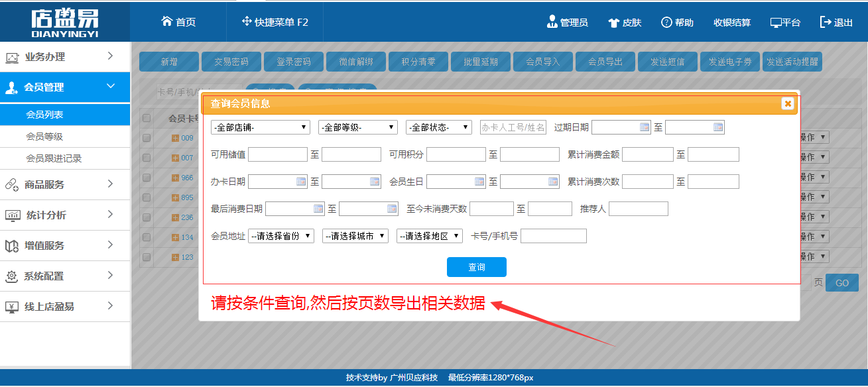Open calendar icon for 最后消费日期 start
Viewport: 868px width, 387px height.
click(318, 209)
